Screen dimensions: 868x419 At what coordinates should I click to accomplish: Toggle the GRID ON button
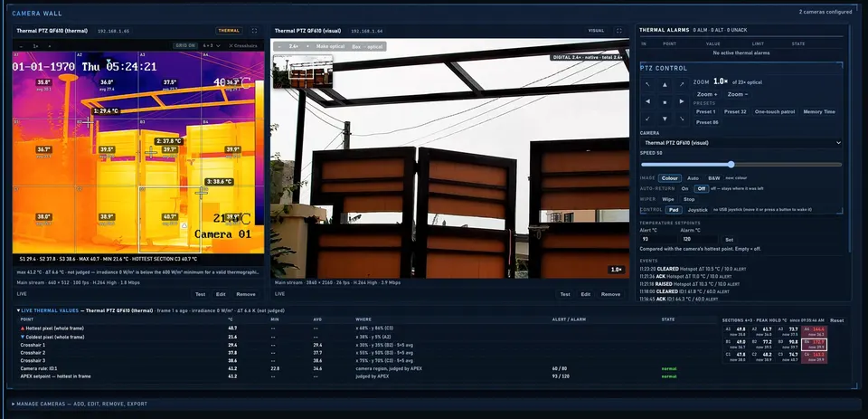(184, 45)
